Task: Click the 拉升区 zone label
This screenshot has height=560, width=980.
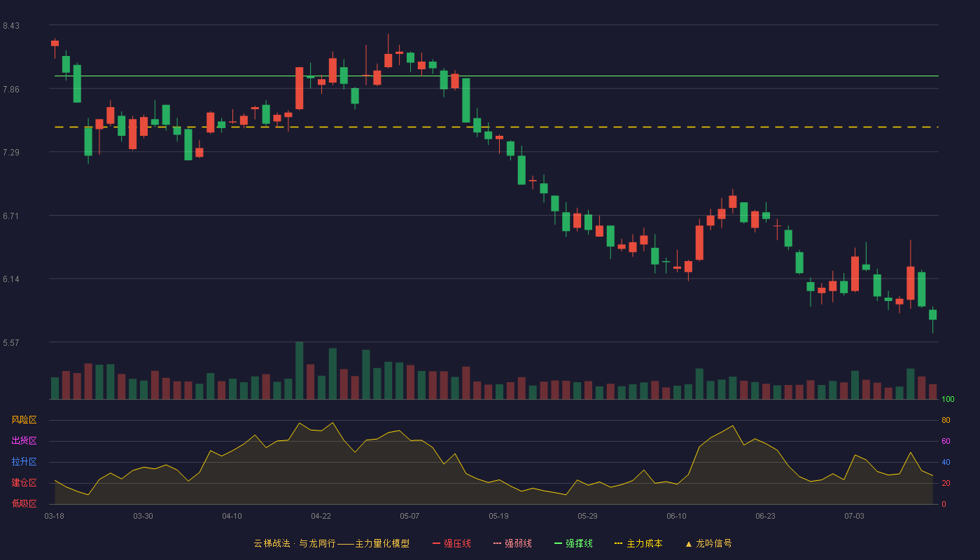Action: point(24,462)
